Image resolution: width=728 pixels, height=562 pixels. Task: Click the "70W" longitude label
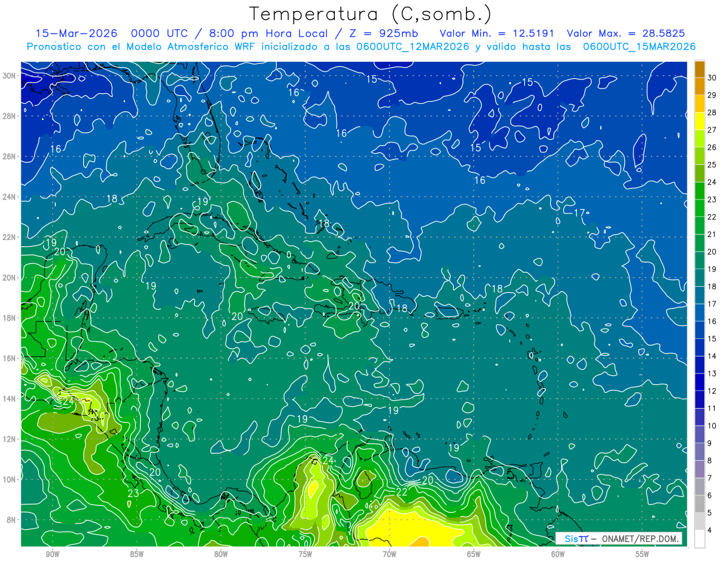click(389, 554)
